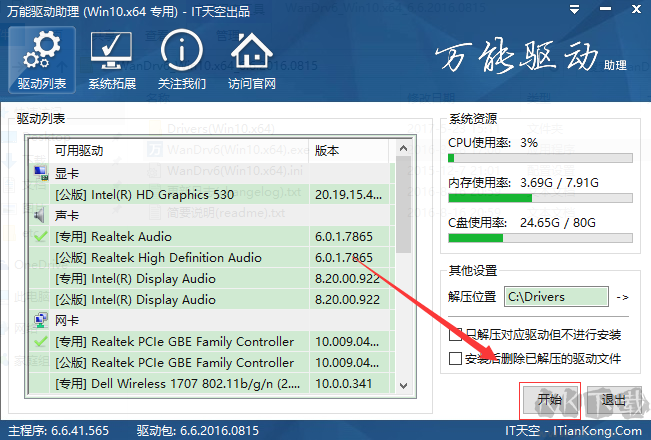Click the 网卡 category row label
The height and width of the screenshot is (440, 651).
[67, 320]
